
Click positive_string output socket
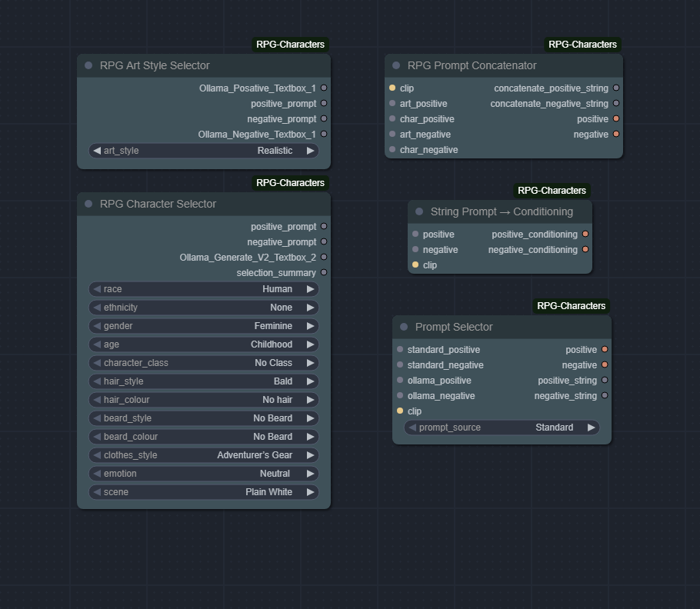click(605, 380)
